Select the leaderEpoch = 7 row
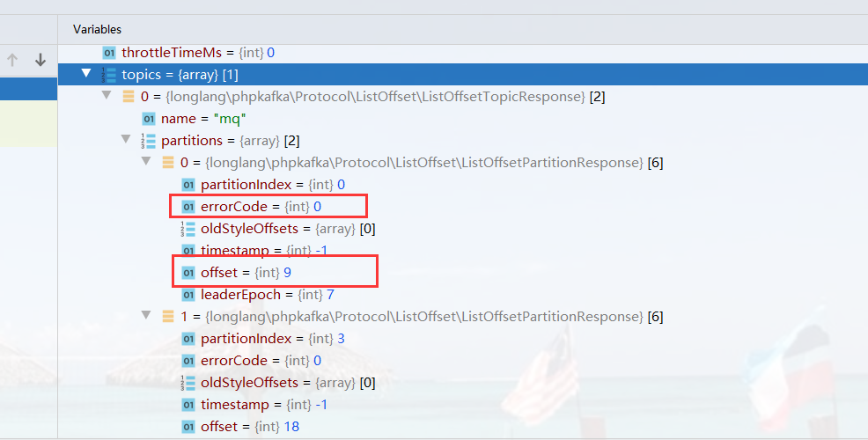Image resolution: width=868 pixels, height=440 pixels. click(x=463, y=295)
